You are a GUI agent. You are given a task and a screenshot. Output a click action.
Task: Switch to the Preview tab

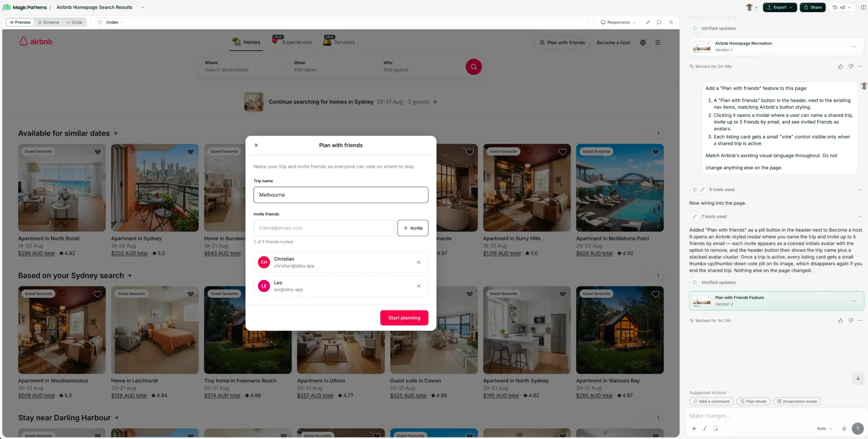pos(20,22)
